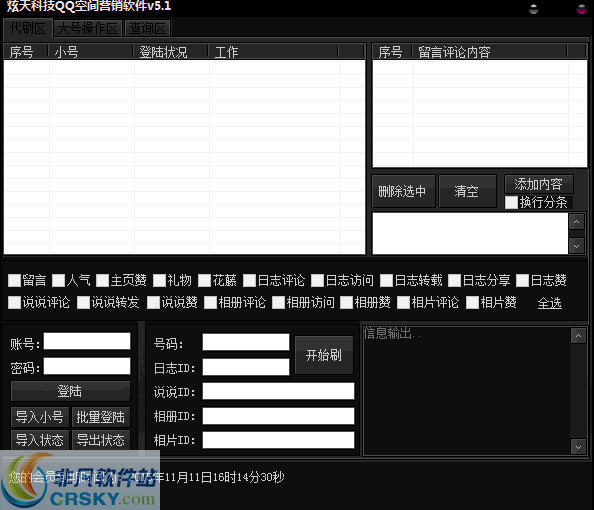Click the 导入状态 button
Viewport: 594px width, 510px height.
pos(40,440)
